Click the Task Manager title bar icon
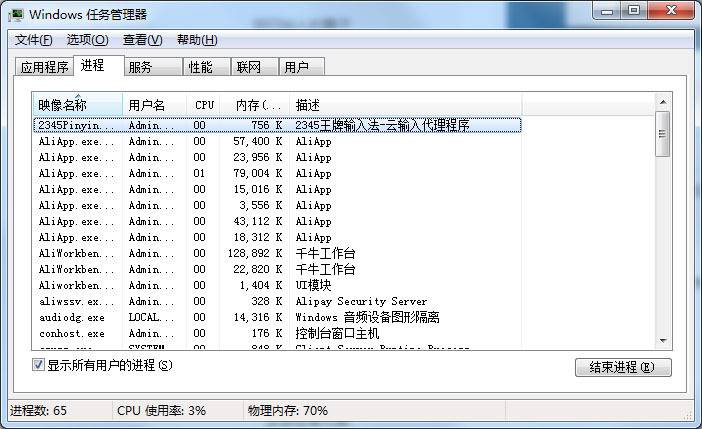 coord(16,14)
